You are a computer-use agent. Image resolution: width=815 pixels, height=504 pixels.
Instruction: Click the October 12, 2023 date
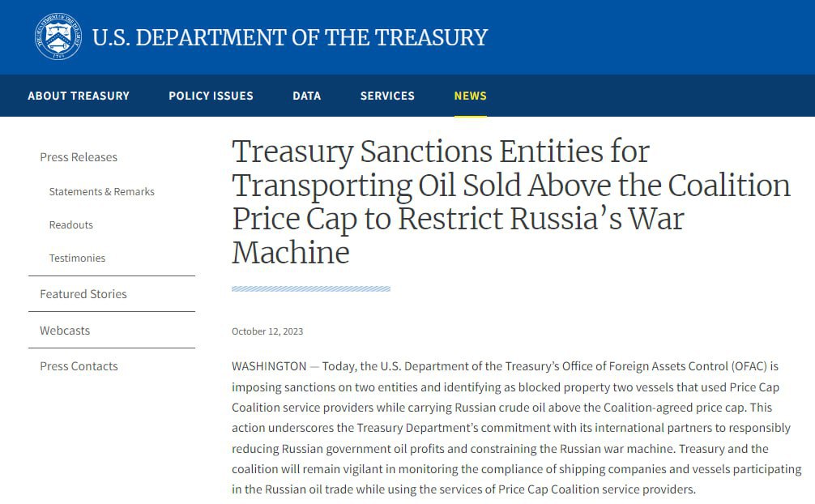[267, 331]
